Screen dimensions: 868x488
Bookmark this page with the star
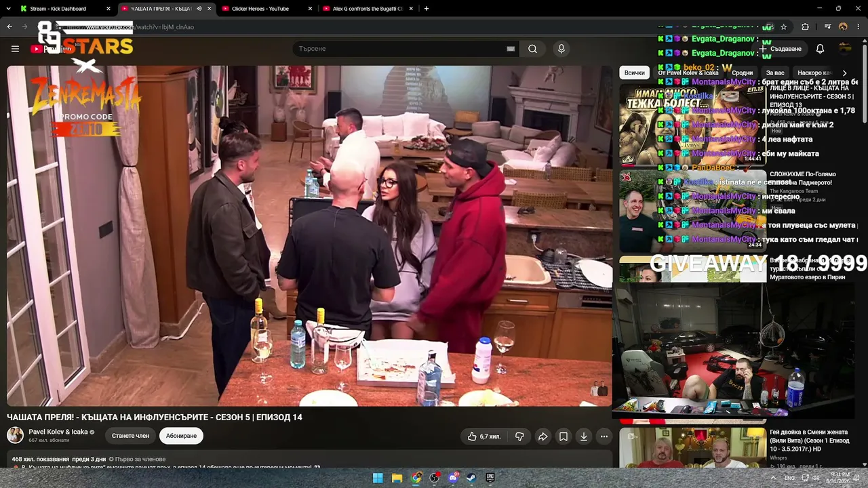783,27
